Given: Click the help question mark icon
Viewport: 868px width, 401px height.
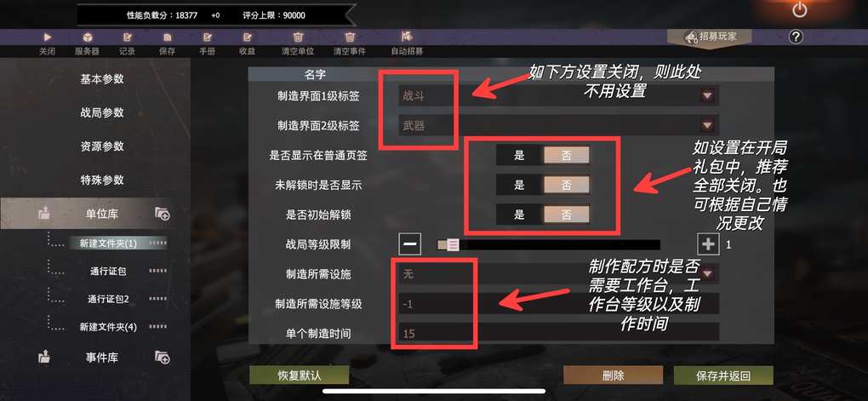Looking at the screenshot, I should (796, 37).
